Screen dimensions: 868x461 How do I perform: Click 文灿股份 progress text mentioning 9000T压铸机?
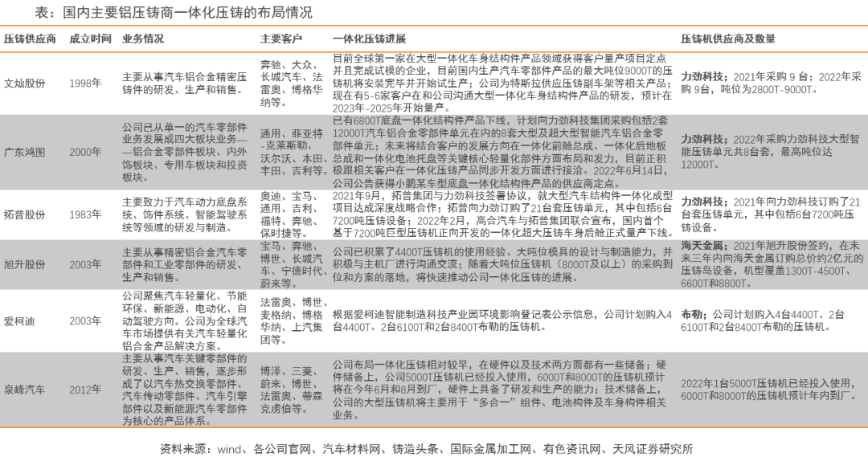tap(502, 84)
